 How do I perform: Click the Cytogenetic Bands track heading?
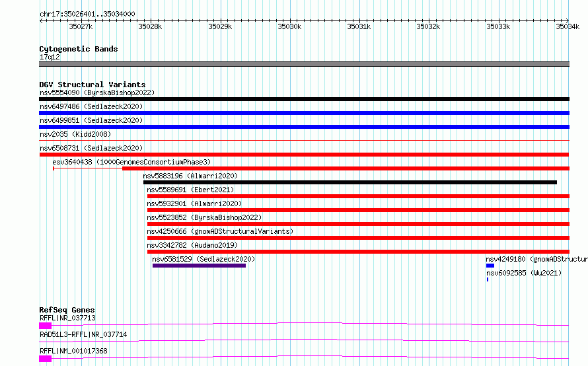tap(79, 49)
